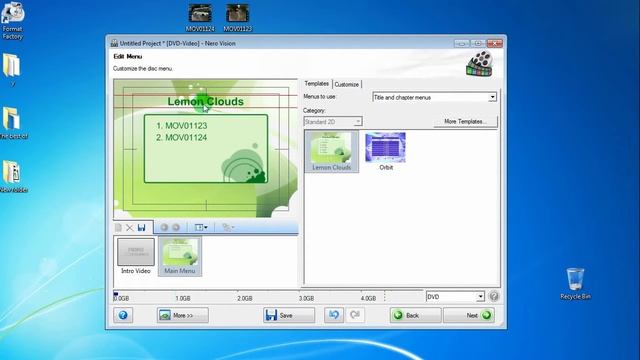The height and width of the screenshot is (360, 640).
Task: Click the Redo arrow button
Action: click(x=355, y=315)
